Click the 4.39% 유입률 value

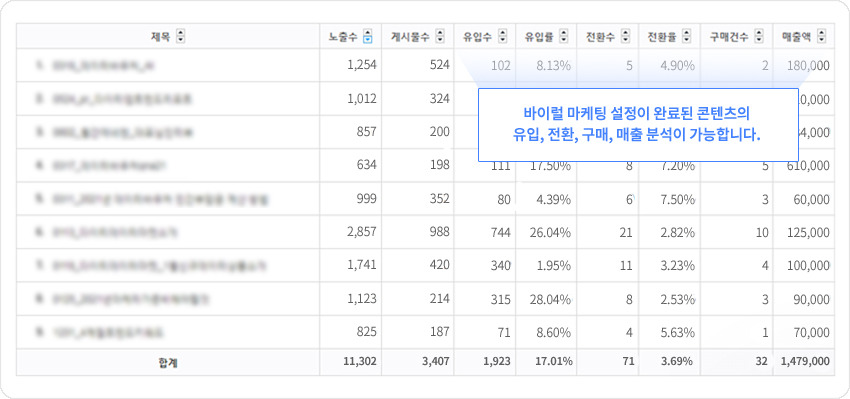coord(553,200)
